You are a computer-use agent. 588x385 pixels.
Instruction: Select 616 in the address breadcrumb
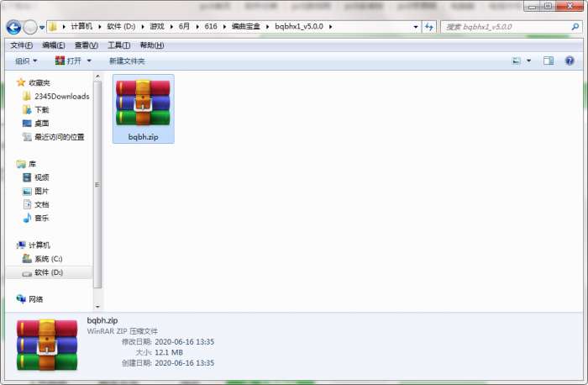(x=211, y=27)
